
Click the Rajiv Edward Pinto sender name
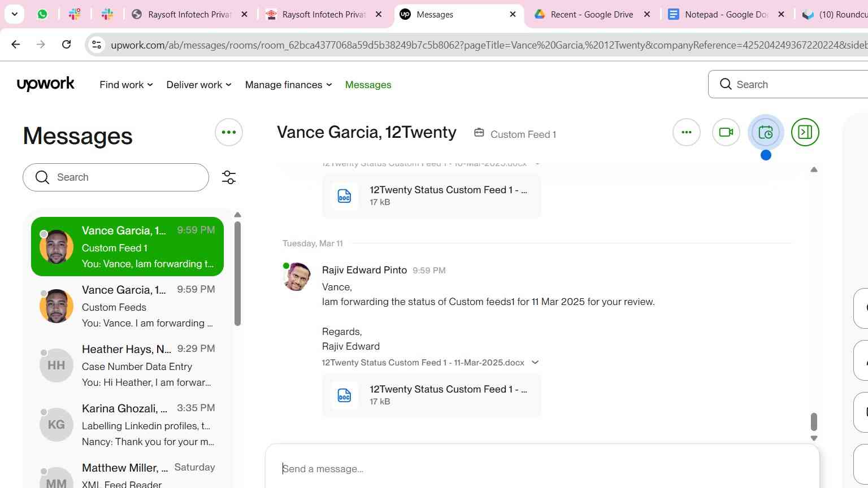364,270
